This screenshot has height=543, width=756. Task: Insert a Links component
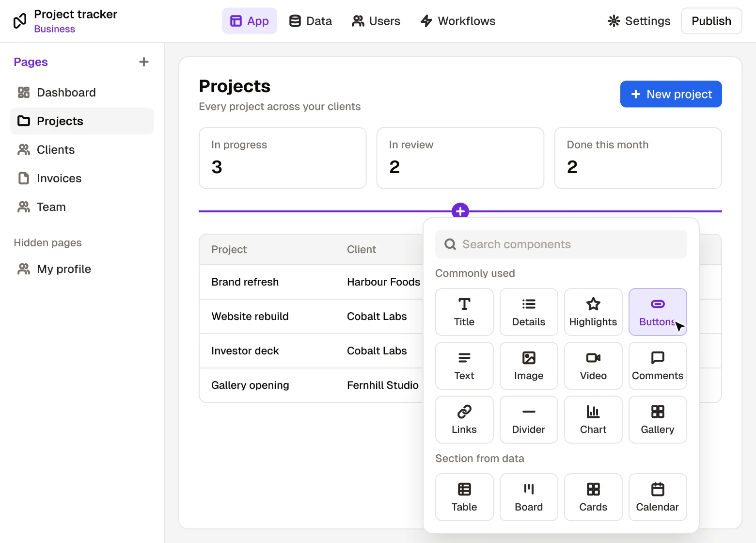(x=464, y=419)
